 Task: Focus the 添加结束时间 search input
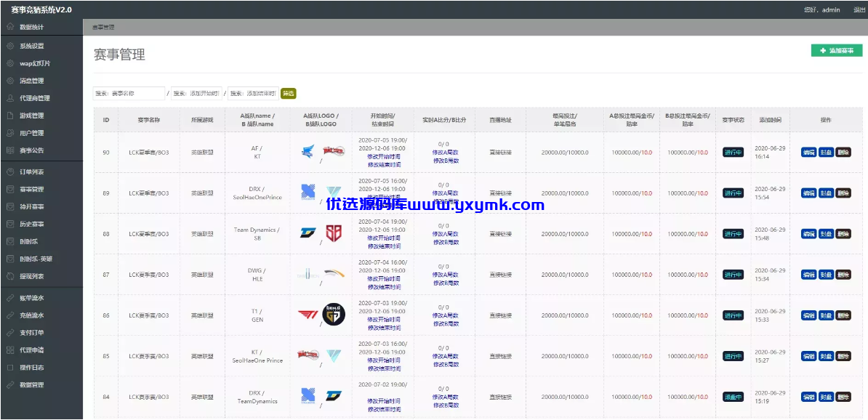tap(253, 94)
